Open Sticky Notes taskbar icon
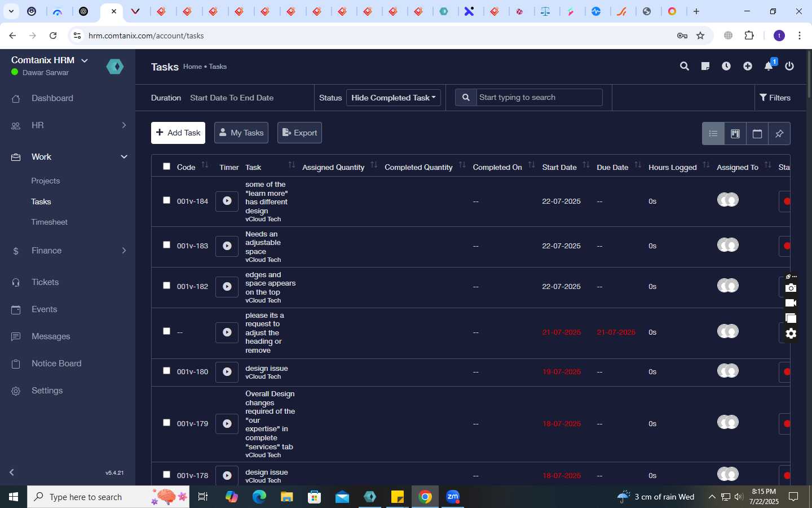 pos(398,497)
